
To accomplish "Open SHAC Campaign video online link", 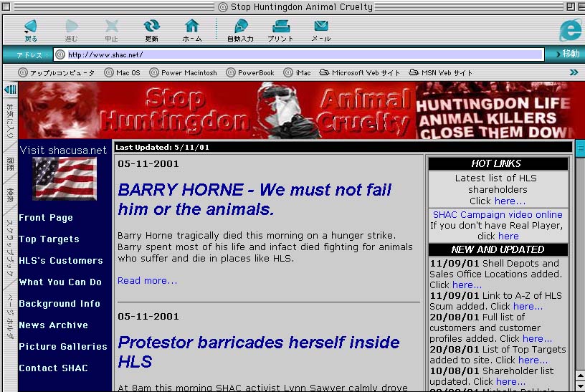I will pyautogui.click(x=498, y=214).
